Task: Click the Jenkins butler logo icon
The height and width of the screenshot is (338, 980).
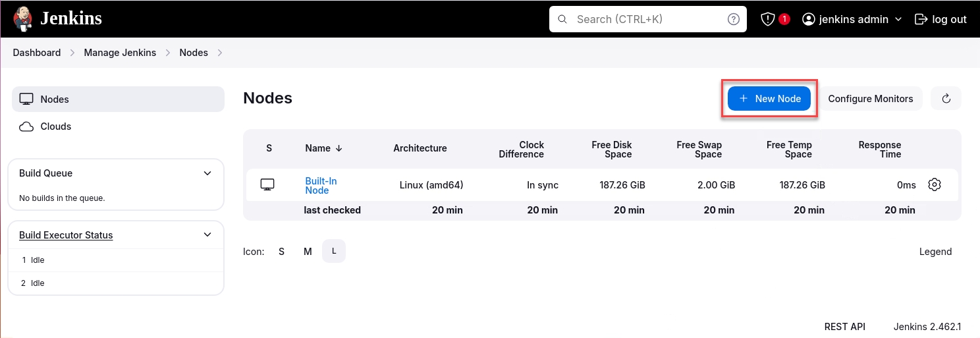Action: (x=23, y=18)
